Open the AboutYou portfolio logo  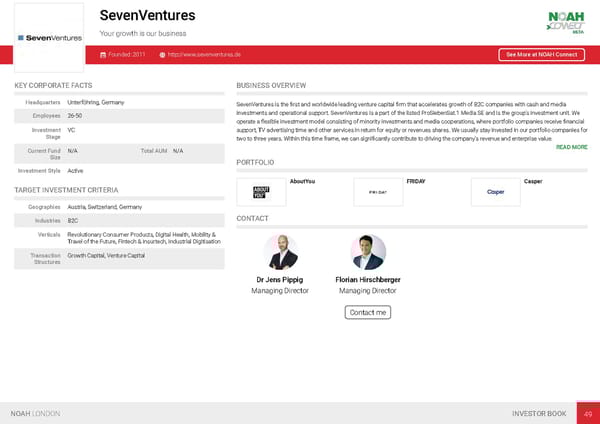point(261,192)
